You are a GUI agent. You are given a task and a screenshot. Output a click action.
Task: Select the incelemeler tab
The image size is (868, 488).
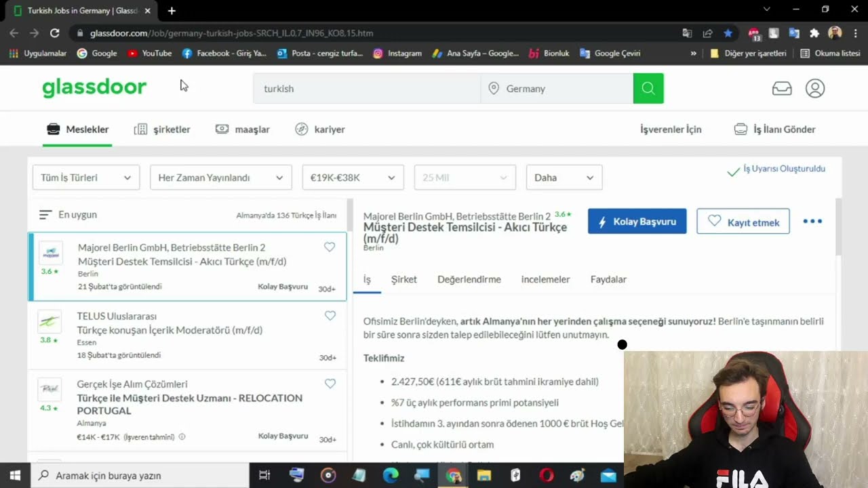coord(545,279)
